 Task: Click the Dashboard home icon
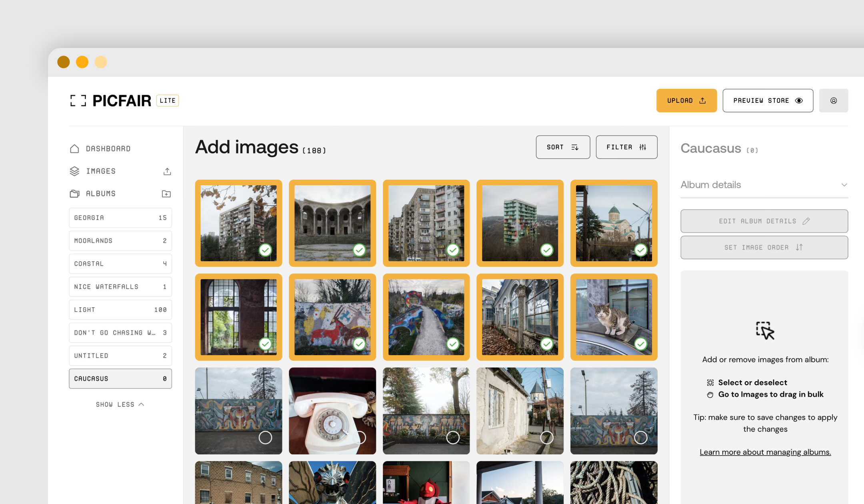[x=74, y=149]
